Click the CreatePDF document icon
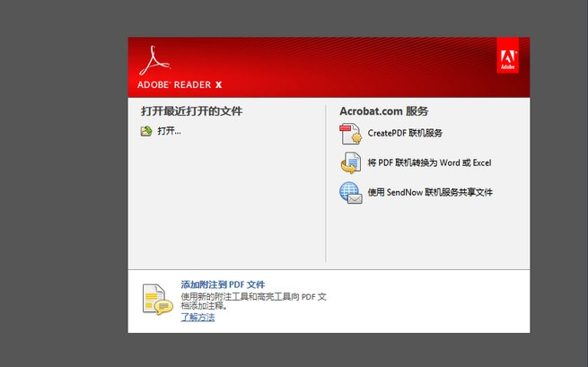 coord(351,134)
